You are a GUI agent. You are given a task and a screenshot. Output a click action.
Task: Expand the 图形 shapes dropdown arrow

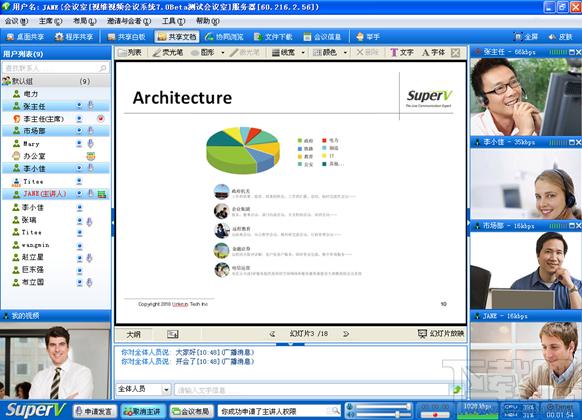(223, 53)
